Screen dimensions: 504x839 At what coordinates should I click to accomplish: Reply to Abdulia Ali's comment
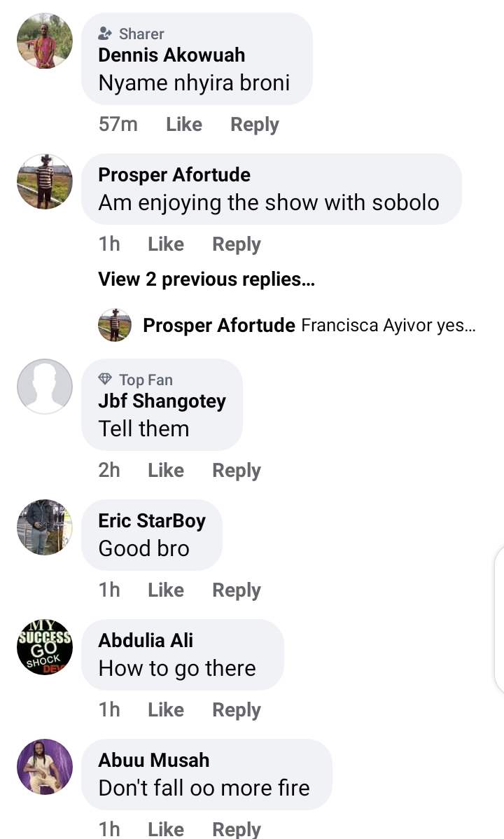click(237, 710)
